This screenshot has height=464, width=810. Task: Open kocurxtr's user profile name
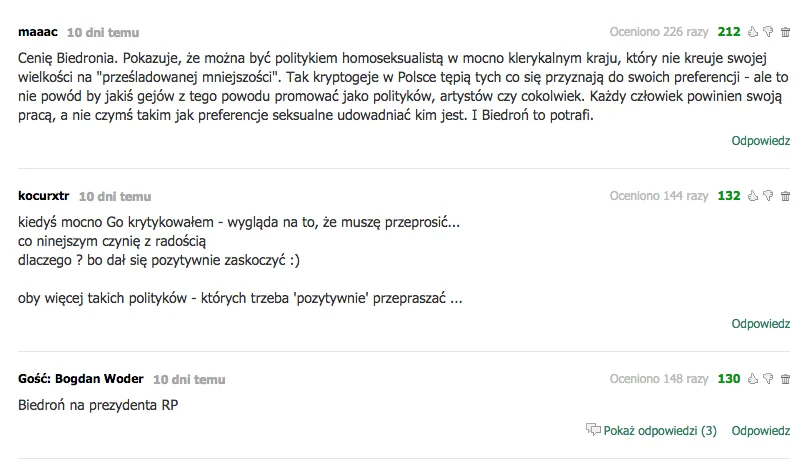tap(43, 196)
